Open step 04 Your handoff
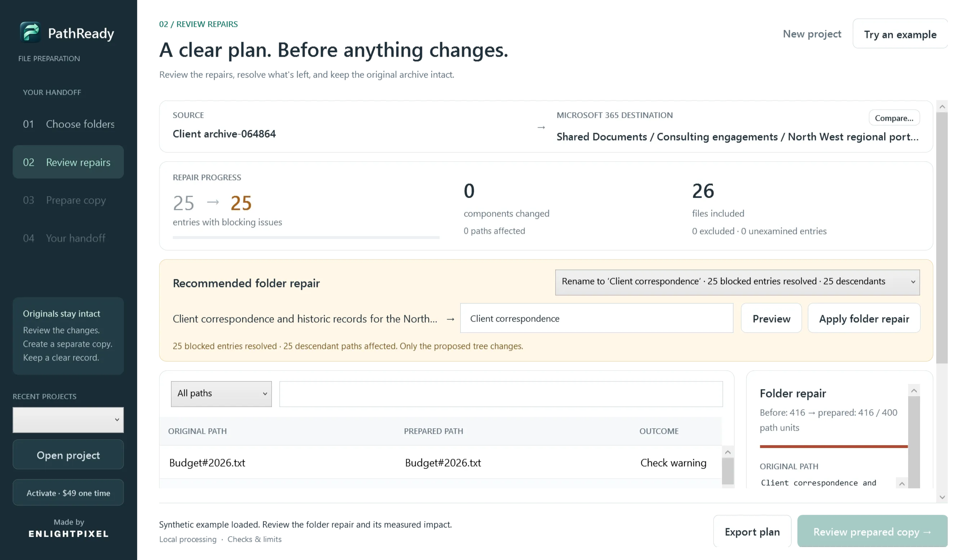This screenshot has width=969, height=560. pyautogui.click(x=68, y=238)
